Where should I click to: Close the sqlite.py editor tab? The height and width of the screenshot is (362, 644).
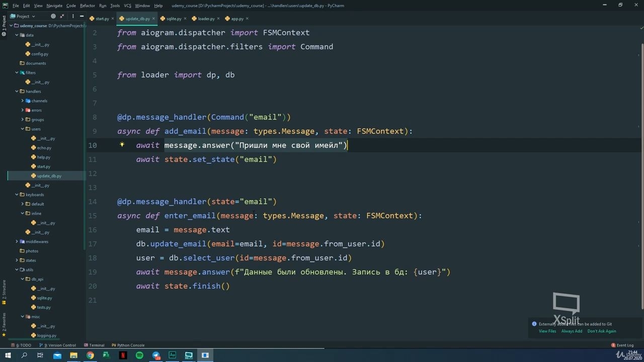pos(186,19)
